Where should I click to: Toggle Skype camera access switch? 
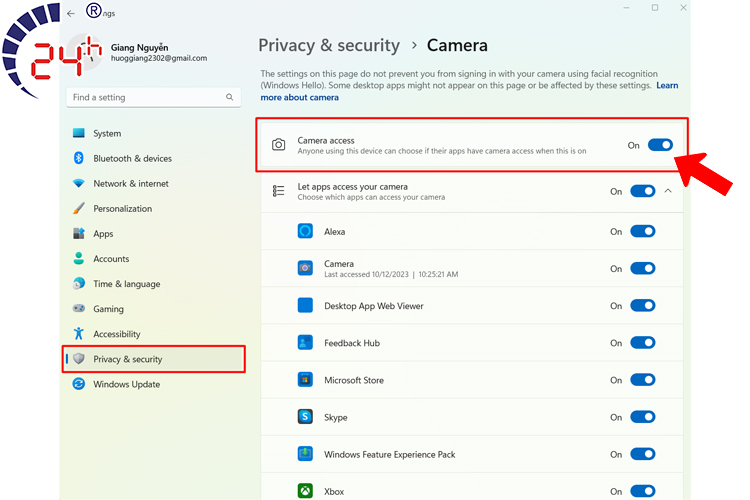click(643, 417)
